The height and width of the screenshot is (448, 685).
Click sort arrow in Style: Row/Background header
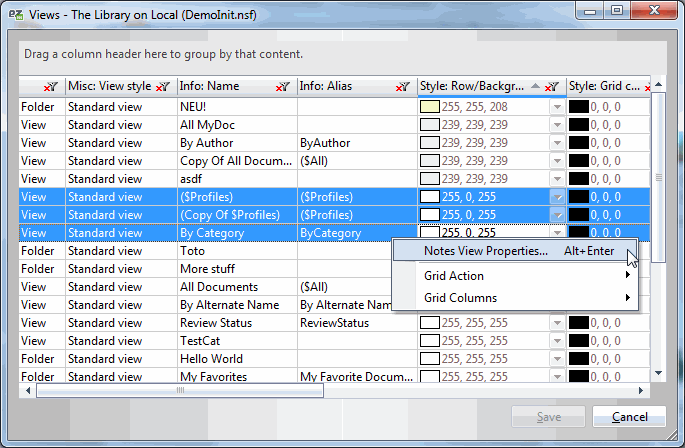[535, 87]
